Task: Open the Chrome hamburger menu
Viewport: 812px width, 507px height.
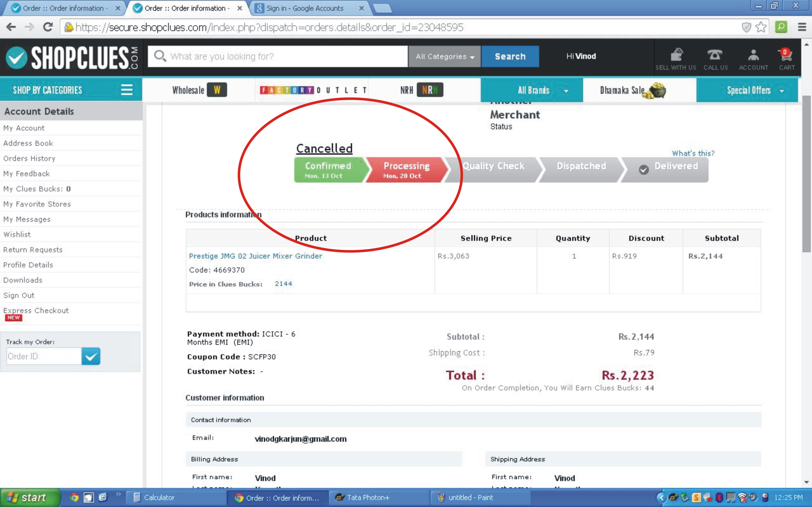Action: (x=802, y=27)
